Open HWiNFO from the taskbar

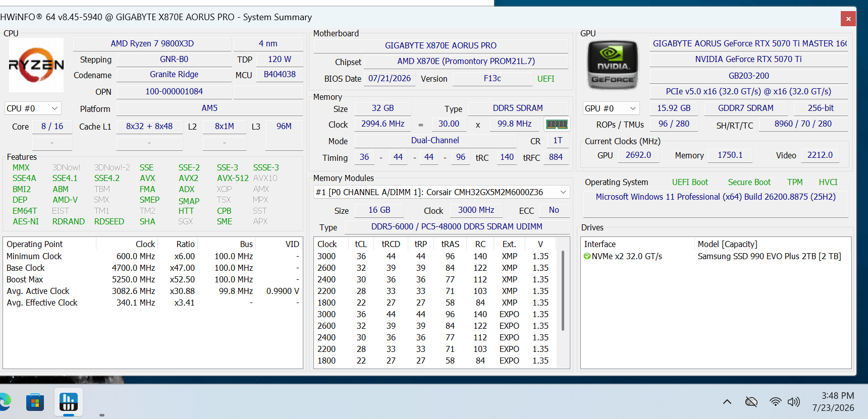tap(68, 402)
